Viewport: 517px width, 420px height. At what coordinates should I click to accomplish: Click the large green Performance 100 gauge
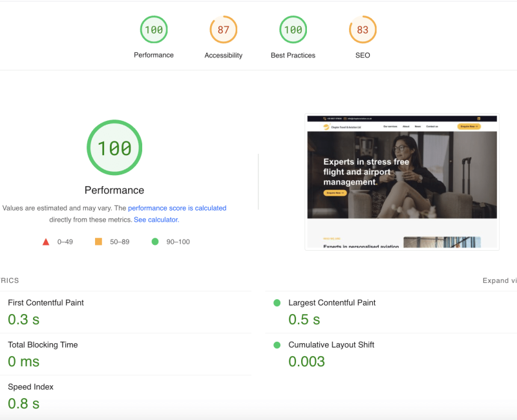coord(114,148)
